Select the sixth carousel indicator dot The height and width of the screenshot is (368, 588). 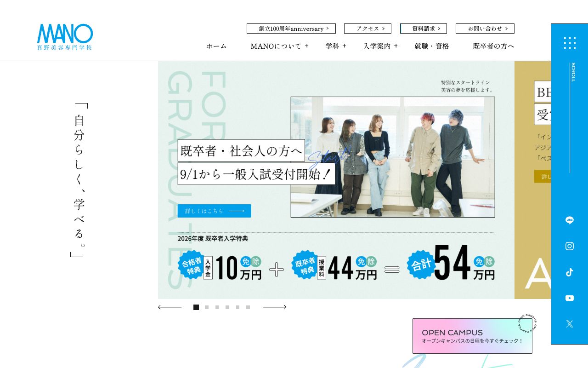[x=248, y=307]
